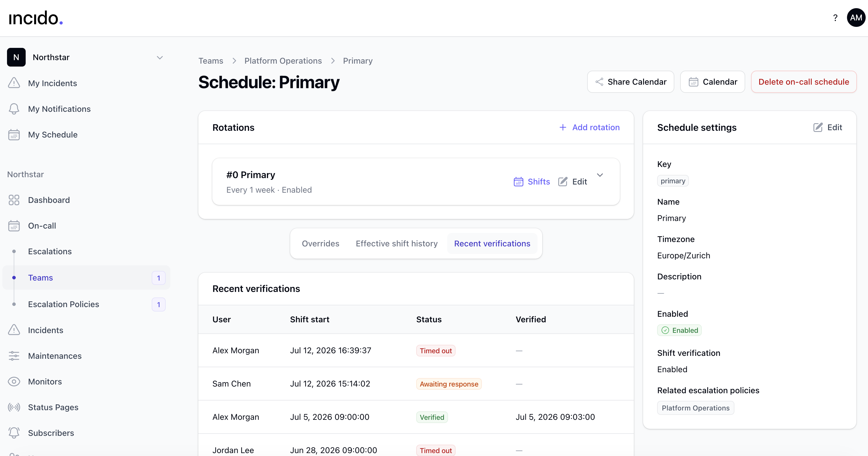Open the Platform Operations escalation policy tag
The image size is (868, 456).
pyautogui.click(x=696, y=408)
